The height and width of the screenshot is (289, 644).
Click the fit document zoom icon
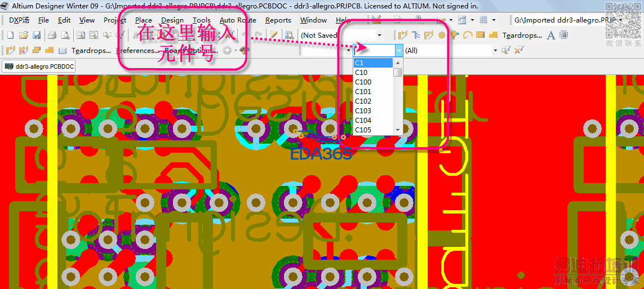coord(81,35)
